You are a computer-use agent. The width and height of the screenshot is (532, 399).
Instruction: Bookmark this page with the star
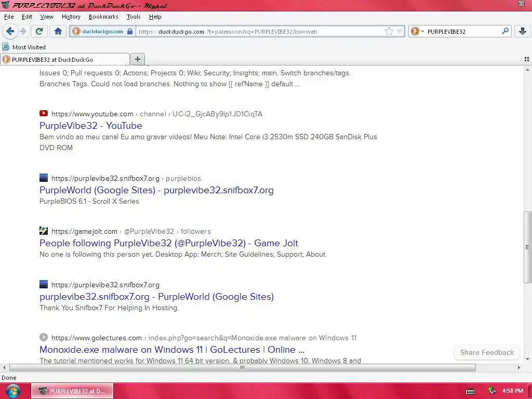pos(389,32)
